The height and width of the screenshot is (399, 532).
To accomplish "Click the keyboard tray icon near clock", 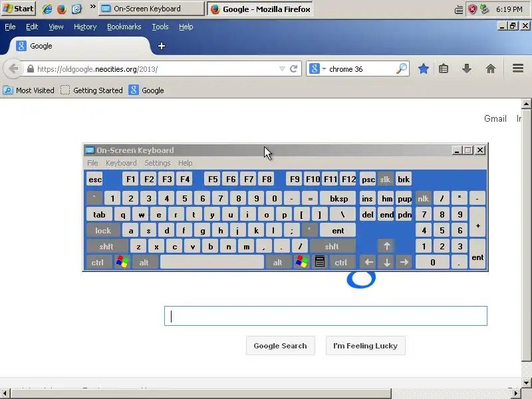I will coord(459,9).
